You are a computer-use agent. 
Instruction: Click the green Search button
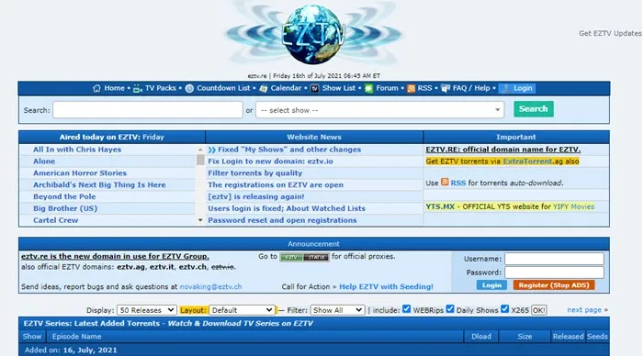point(534,109)
